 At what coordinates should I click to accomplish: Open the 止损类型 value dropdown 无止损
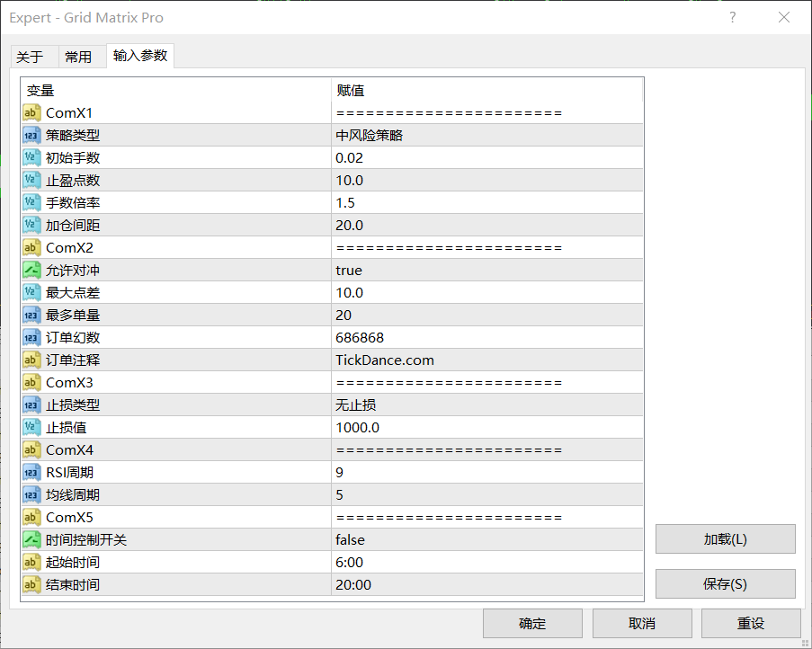358,405
